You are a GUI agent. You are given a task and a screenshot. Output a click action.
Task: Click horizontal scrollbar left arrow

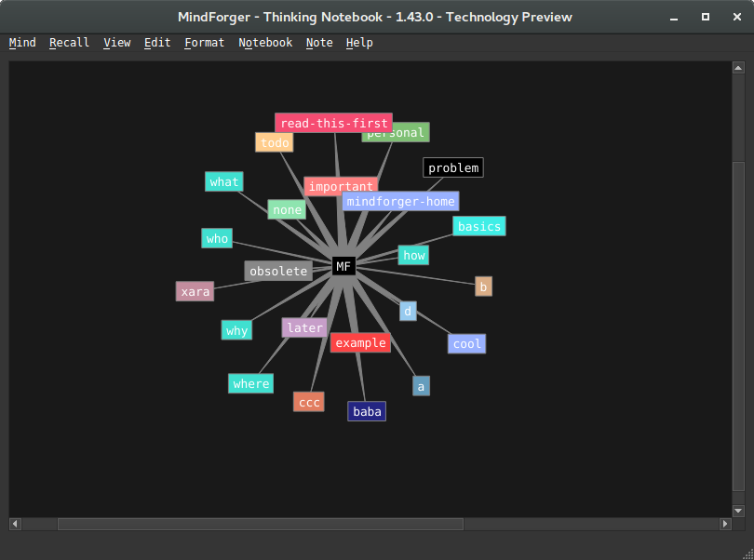click(16, 524)
